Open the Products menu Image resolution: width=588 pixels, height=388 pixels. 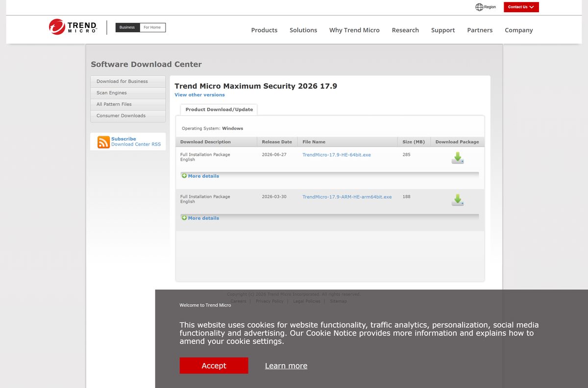264,30
